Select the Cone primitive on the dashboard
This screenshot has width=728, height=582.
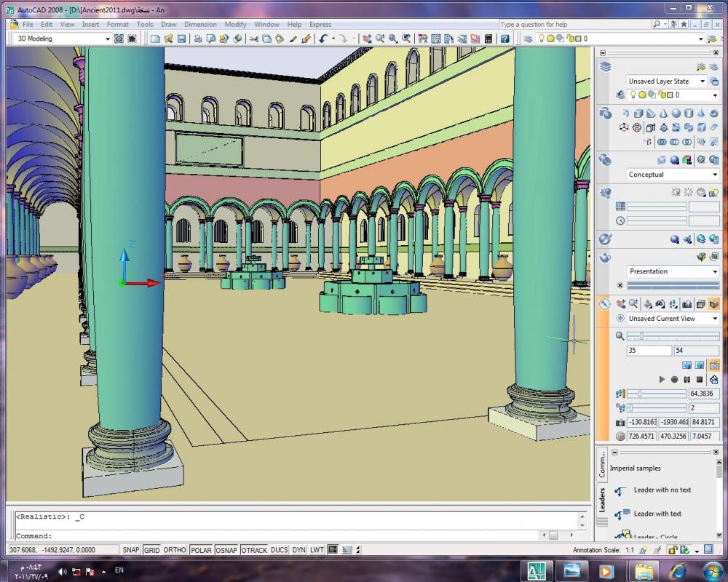[662, 113]
